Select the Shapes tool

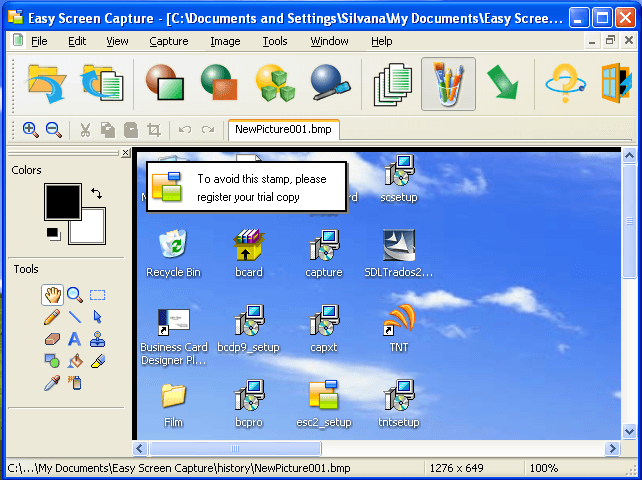coord(52,361)
